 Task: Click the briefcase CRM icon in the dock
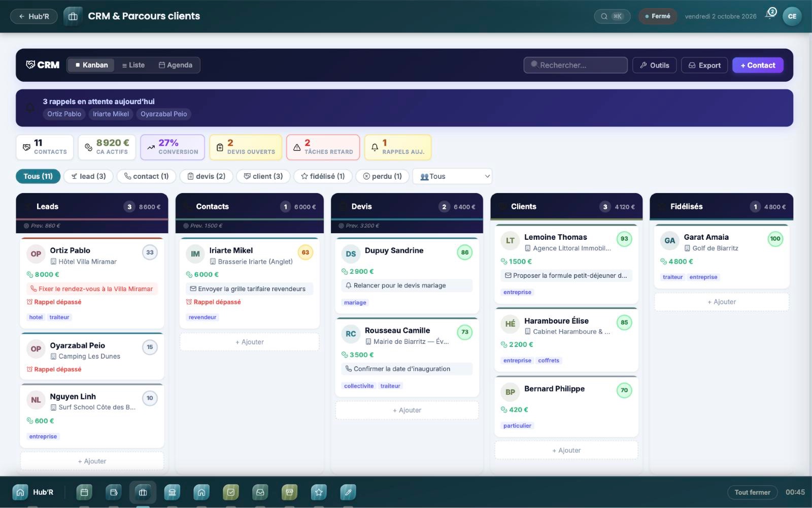coord(143,492)
